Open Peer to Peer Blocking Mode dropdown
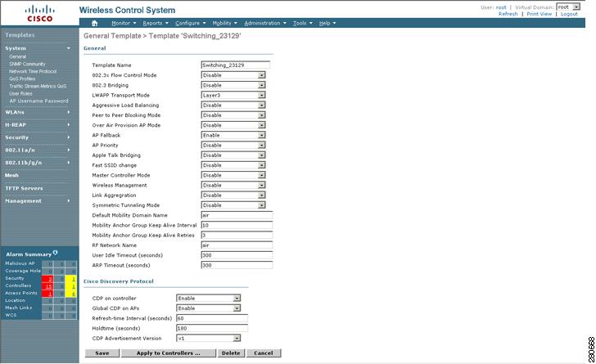 [233, 115]
